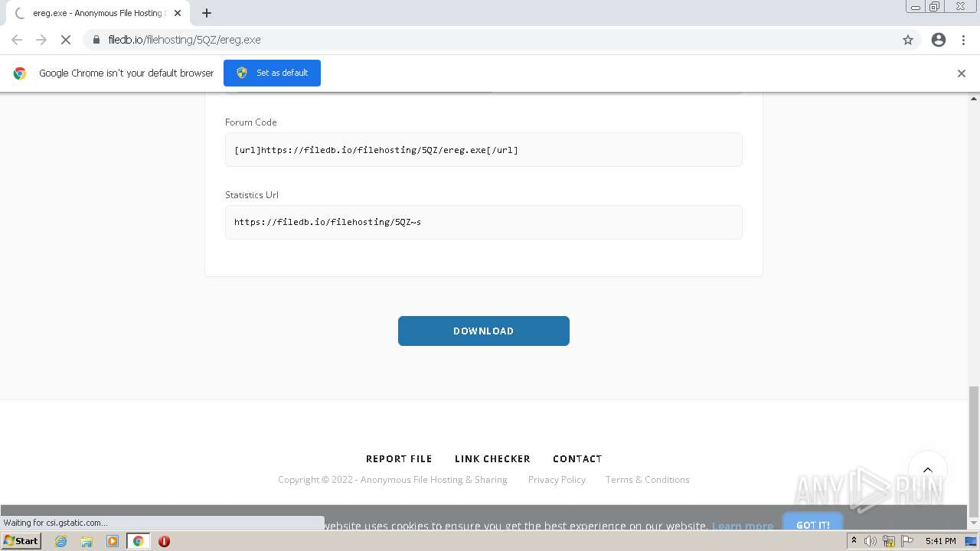This screenshot has width=980, height=551.
Task: Open a new browser tab
Action: [x=207, y=13]
